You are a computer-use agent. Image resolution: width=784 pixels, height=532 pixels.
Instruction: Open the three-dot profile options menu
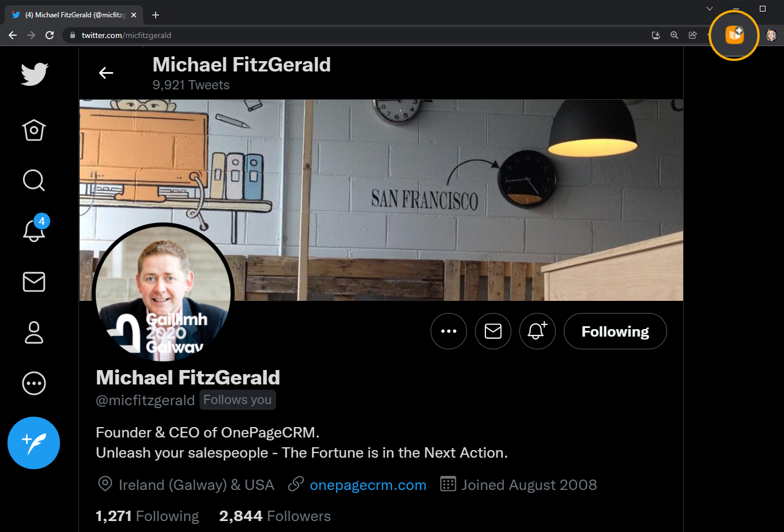point(448,331)
